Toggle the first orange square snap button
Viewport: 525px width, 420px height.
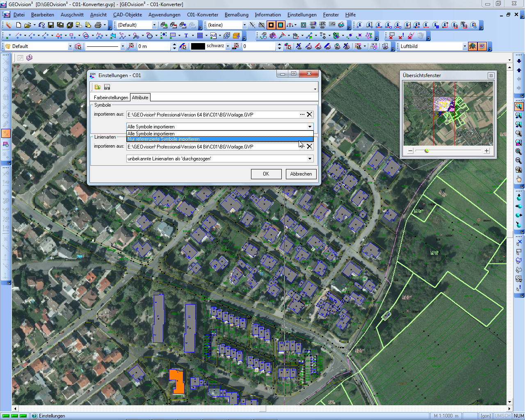click(x=271, y=25)
